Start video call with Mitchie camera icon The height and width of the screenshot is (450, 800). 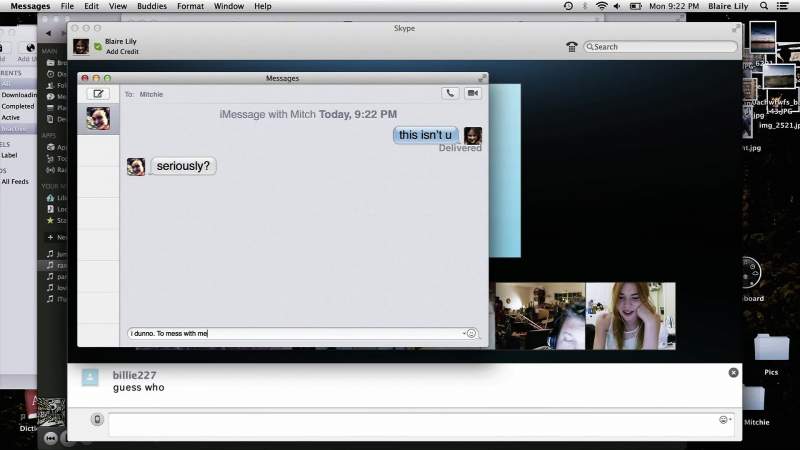(473, 93)
